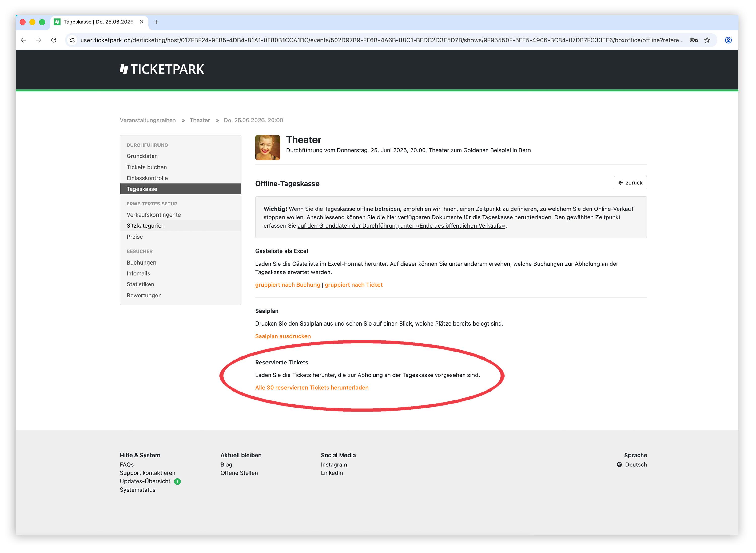Click the Ticketpark logo in header
This screenshot has height=553, width=756.
(162, 69)
